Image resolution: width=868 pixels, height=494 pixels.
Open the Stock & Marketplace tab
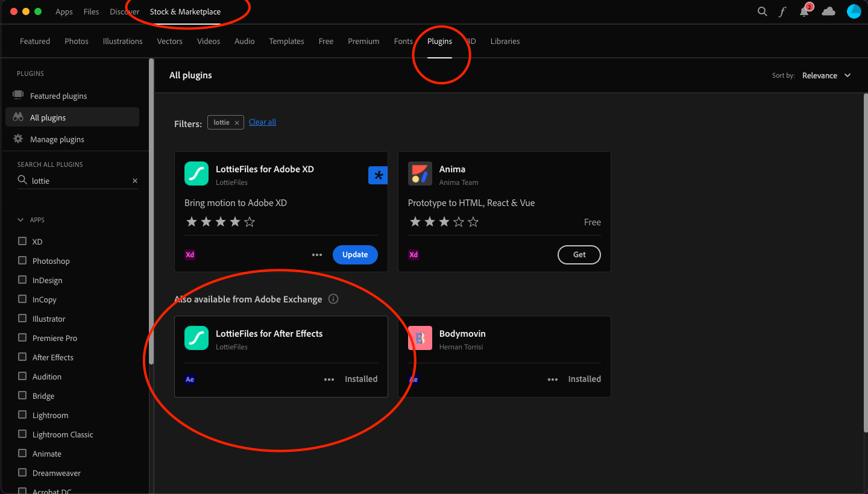(185, 11)
